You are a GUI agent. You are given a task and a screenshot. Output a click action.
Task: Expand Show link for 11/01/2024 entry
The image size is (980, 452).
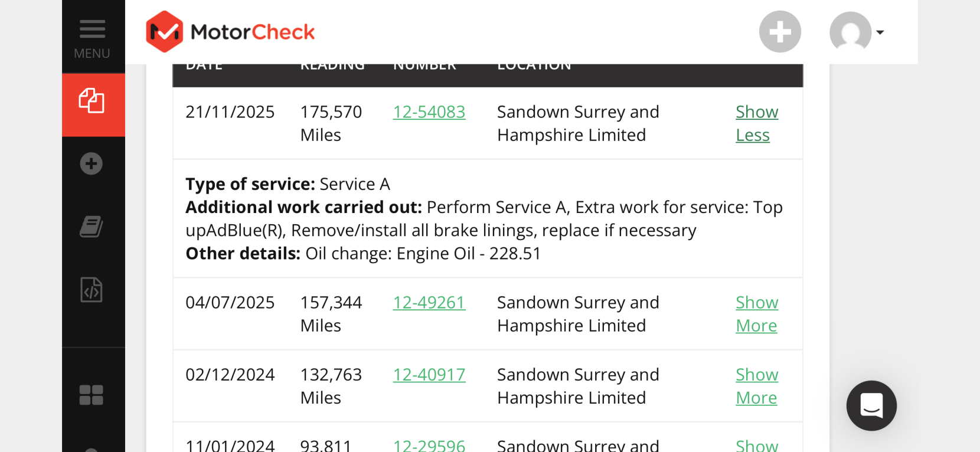coord(757,444)
